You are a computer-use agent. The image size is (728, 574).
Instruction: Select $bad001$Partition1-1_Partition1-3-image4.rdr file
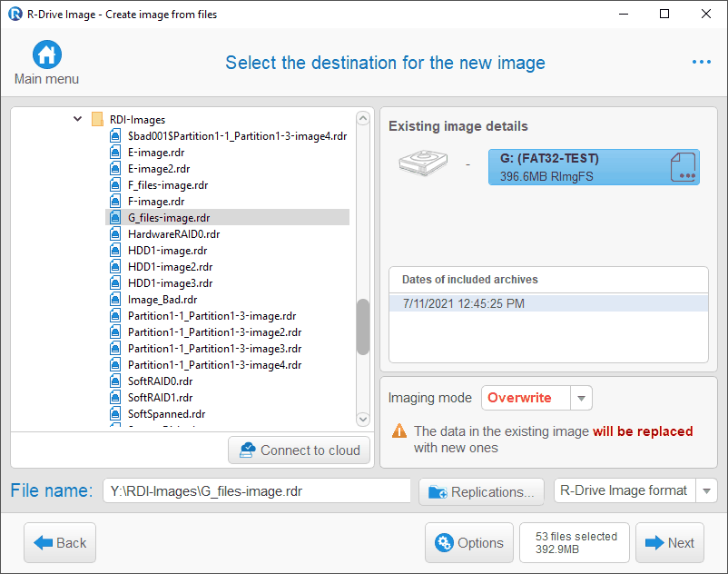point(237,136)
